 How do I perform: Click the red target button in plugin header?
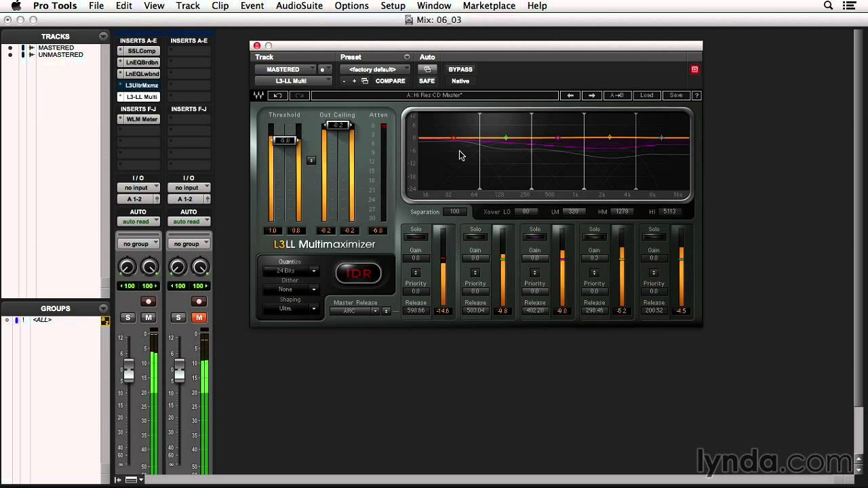pos(694,69)
